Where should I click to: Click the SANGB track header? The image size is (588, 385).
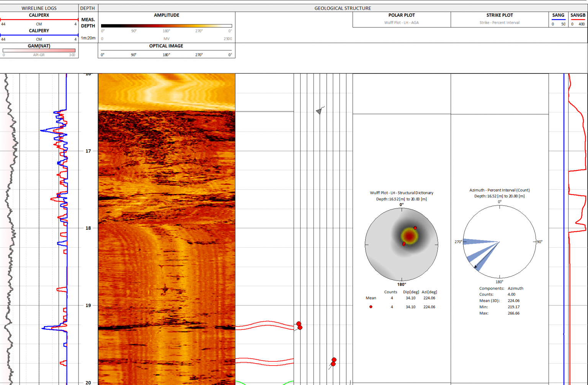pos(578,15)
